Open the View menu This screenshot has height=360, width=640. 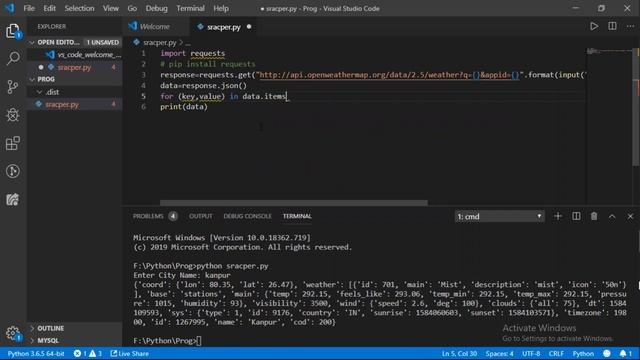(x=111, y=8)
